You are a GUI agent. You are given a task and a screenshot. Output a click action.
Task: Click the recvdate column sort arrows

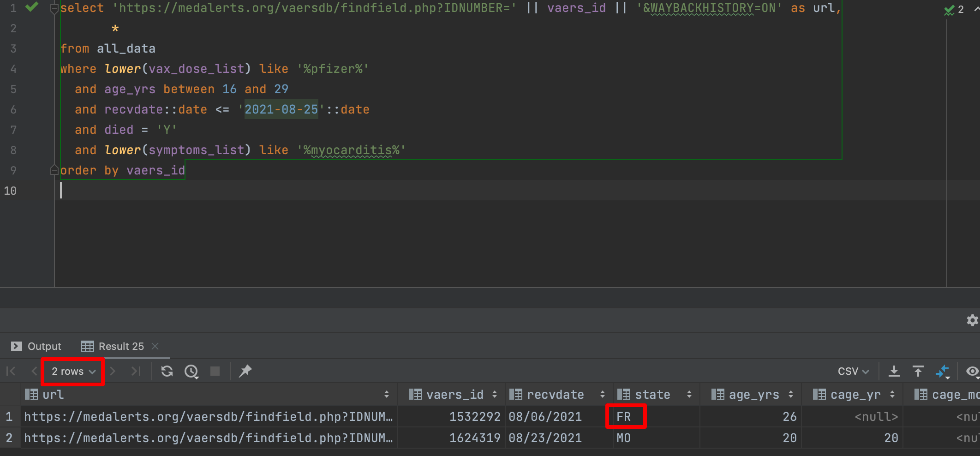click(x=603, y=395)
